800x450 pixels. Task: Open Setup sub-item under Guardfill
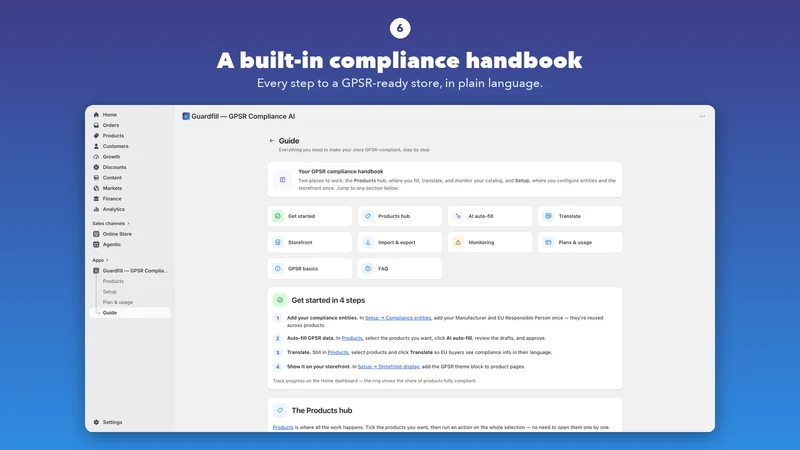point(110,292)
